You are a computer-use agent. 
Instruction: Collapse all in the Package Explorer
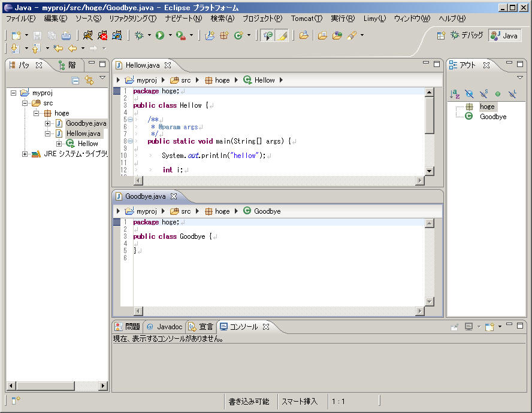(x=75, y=80)
